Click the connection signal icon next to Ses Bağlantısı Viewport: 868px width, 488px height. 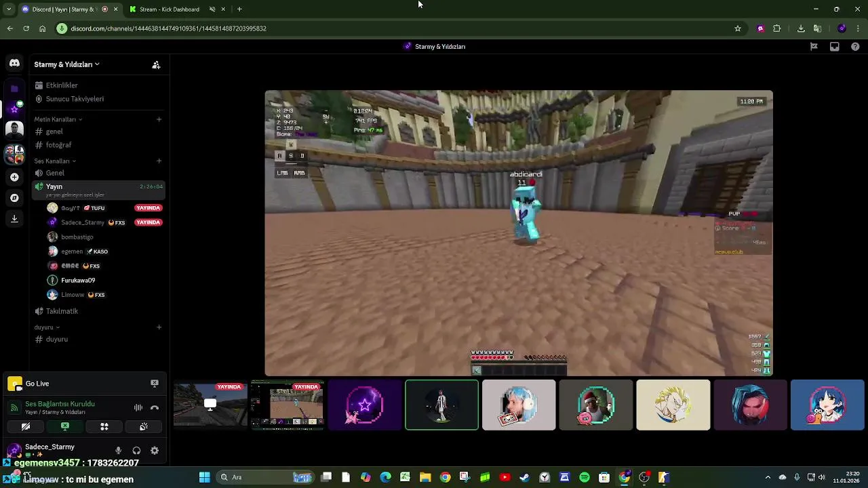click(14, 407)
